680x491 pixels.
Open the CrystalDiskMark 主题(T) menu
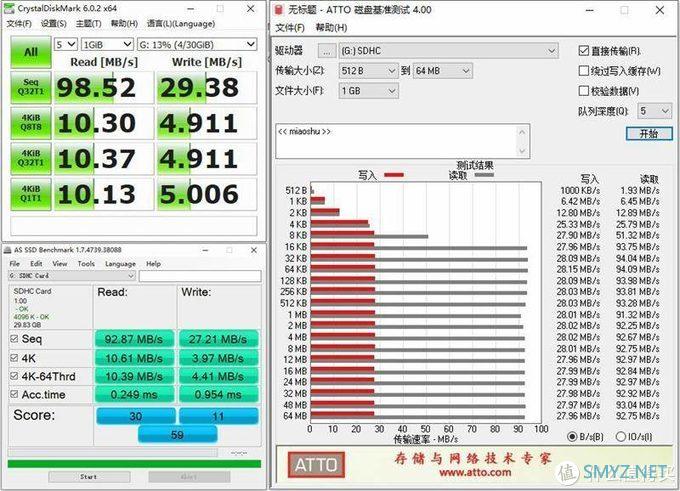pyautogui.click(x=88, y=23)
